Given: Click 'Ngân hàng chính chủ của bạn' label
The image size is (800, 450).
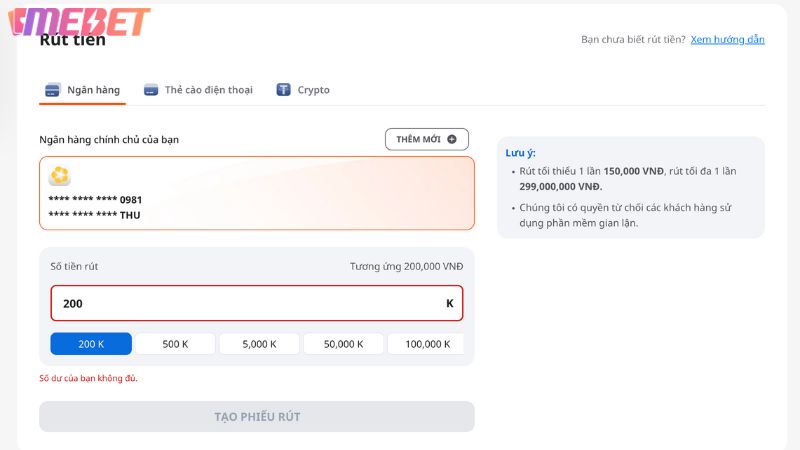Looking at the screenshot, I should point(109,140).
